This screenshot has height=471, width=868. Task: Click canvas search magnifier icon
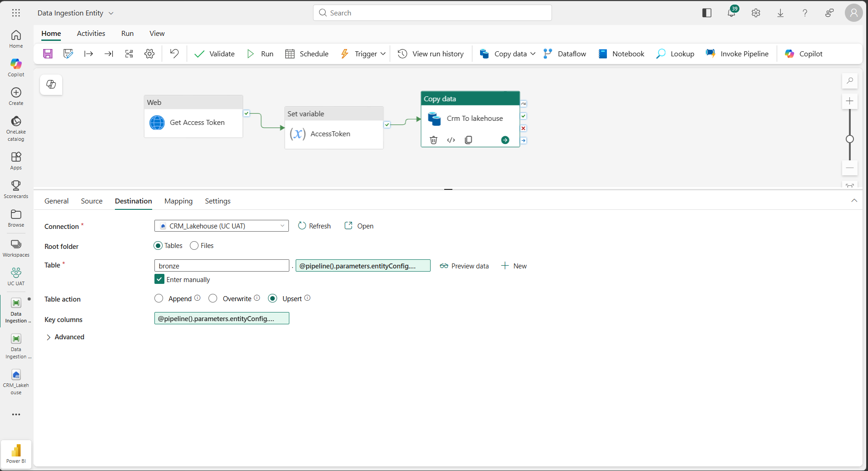(849, 81)
